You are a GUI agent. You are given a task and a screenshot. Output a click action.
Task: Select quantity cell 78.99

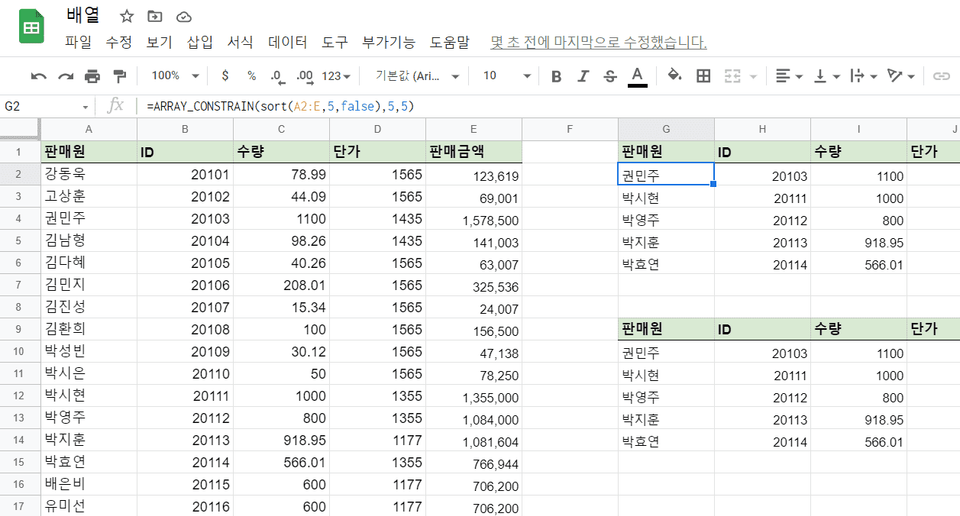pos(281,174)
